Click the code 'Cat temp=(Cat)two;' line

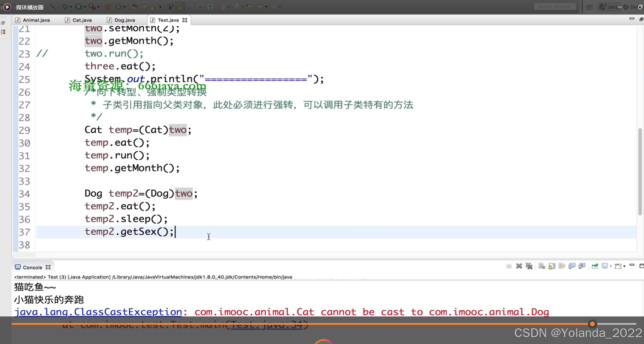138,130
